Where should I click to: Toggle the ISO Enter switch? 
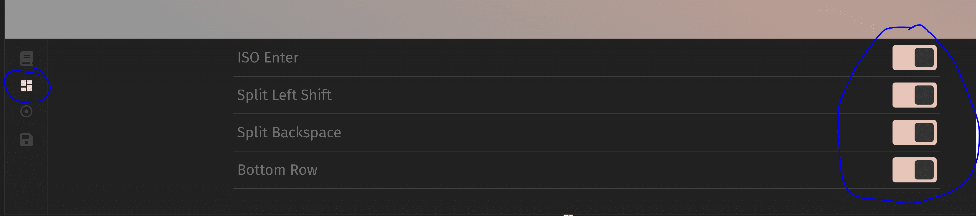[x=914, y=58]
